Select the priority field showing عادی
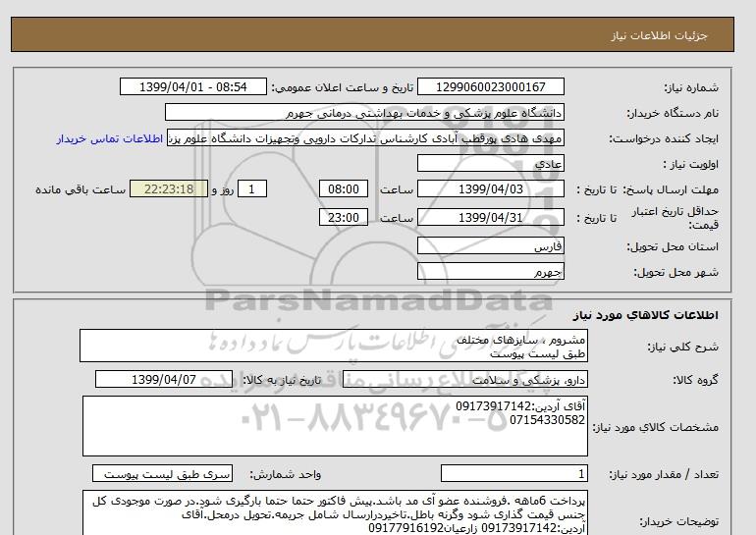 click(x=490, y=163)
